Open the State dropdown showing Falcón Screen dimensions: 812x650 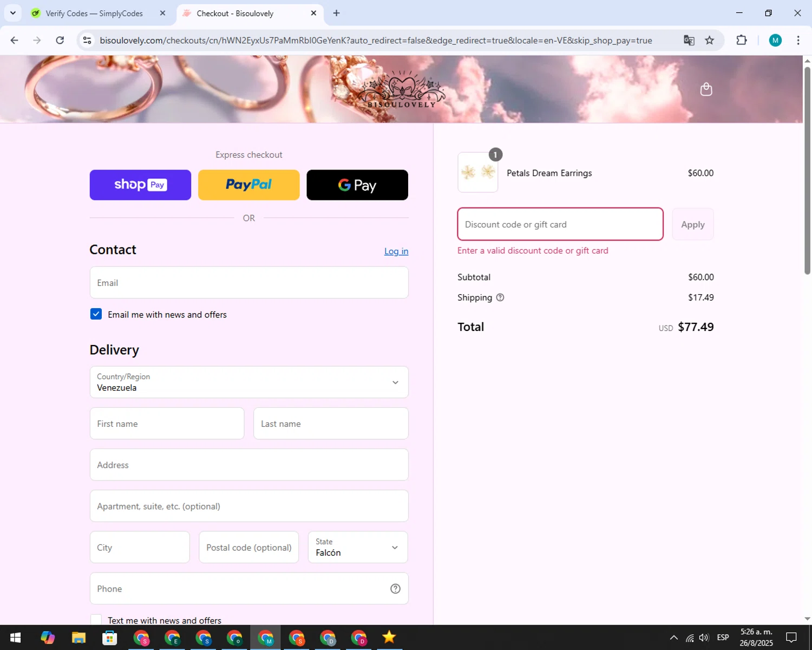coord(358,547)
